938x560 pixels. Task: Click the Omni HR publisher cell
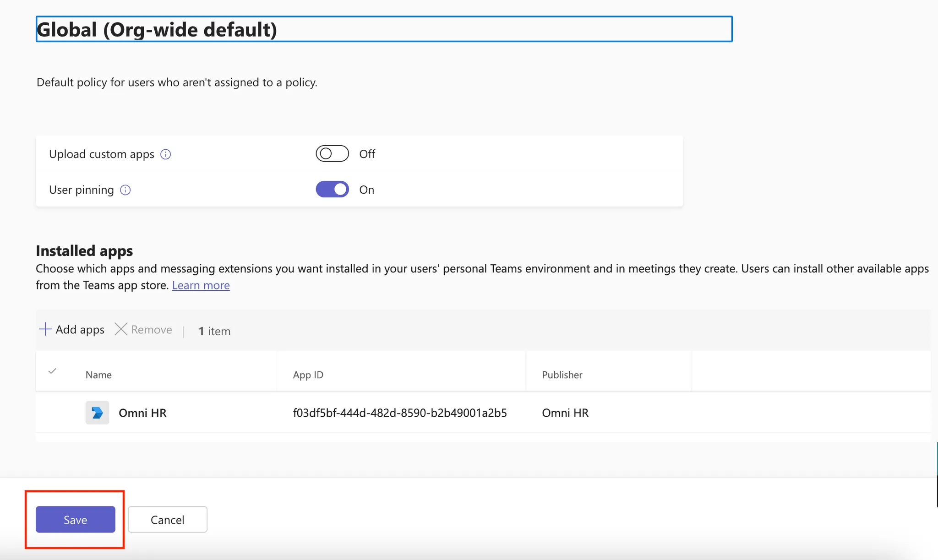click(565, 413)
